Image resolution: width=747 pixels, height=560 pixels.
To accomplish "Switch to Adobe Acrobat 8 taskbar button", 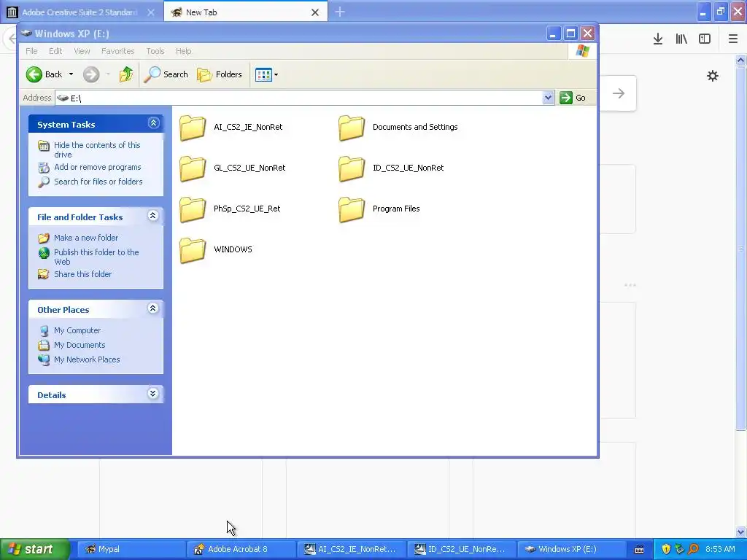I will pyautogui.click(x=241, y=549).
